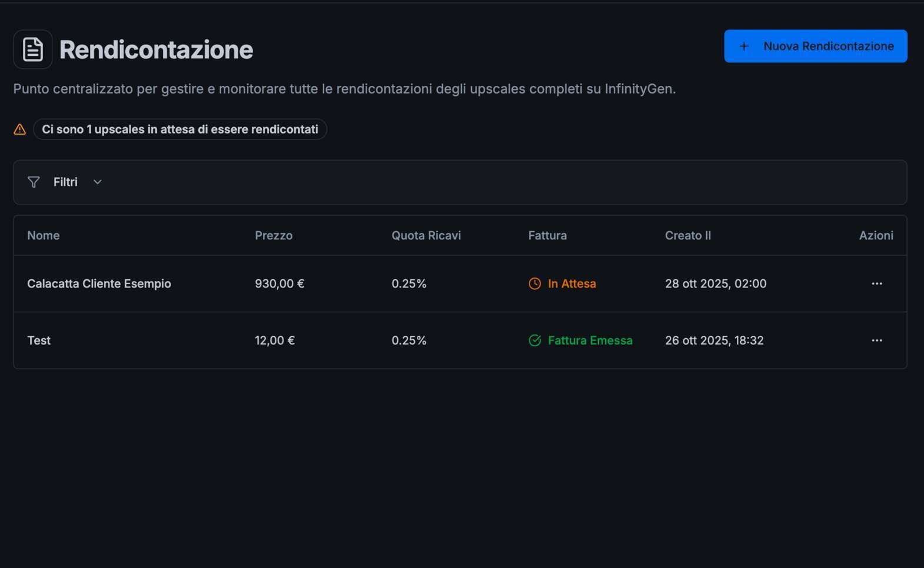This screenshot has height=568, width=924.
Task: Click the Rendicontazione document icon
Action: [x=33, y=49]
